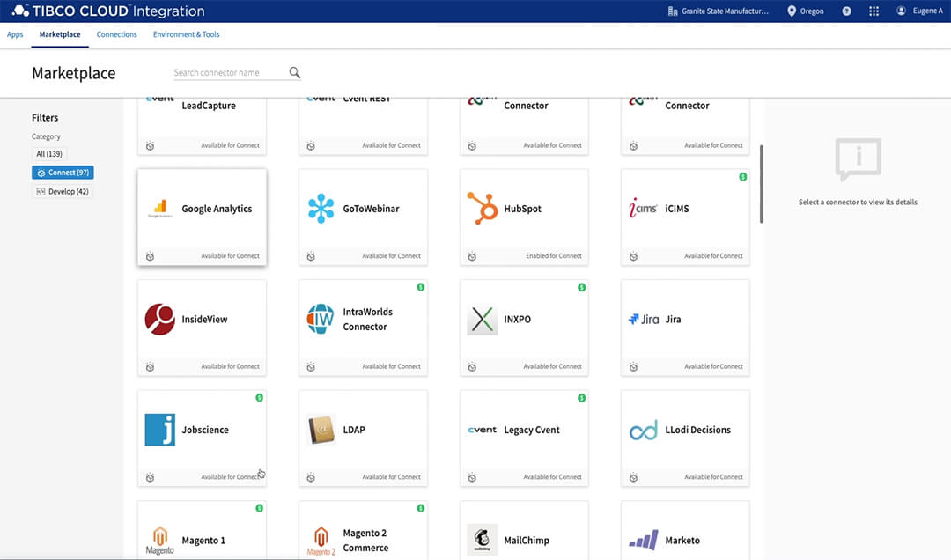
Task: Click the LDAP address book logo
Action: point(321,430)
